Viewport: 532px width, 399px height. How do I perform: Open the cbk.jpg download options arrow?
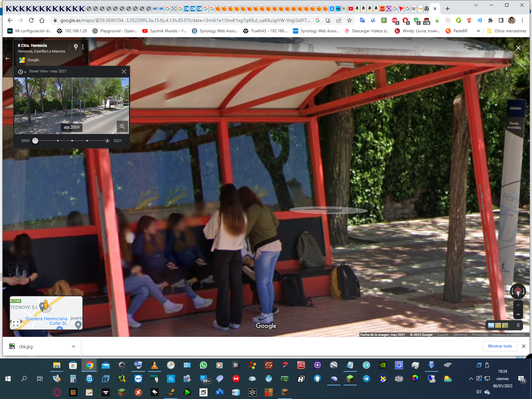(73, 346)
